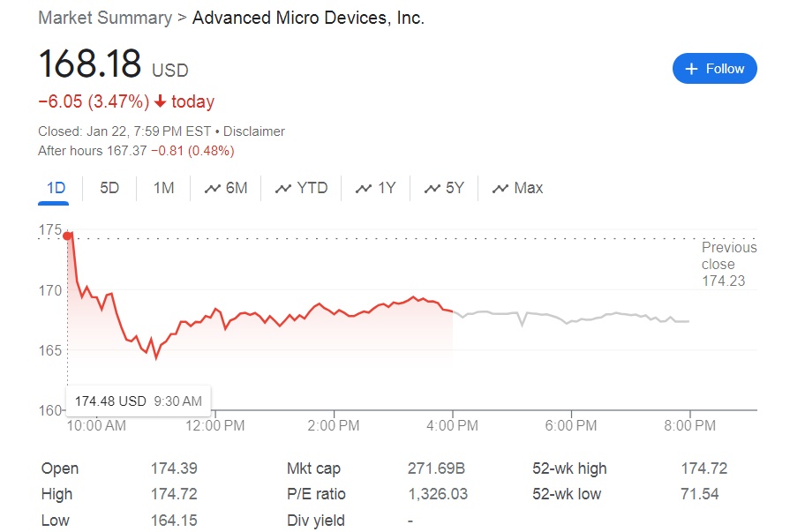Screen dimensions: 790x532
Task: Switch to the 5D tab
Action: tap(109, 188)
